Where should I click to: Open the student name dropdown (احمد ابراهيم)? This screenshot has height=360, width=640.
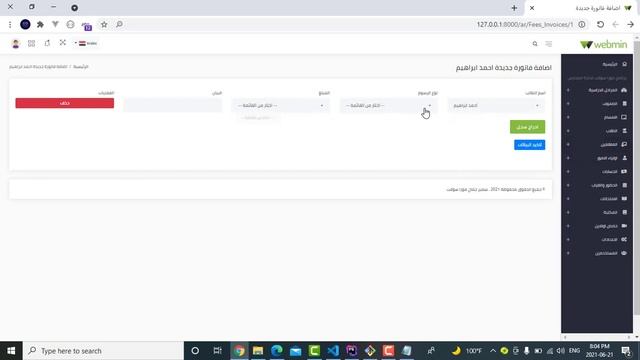pyautogui.click(x=496, y=106)
